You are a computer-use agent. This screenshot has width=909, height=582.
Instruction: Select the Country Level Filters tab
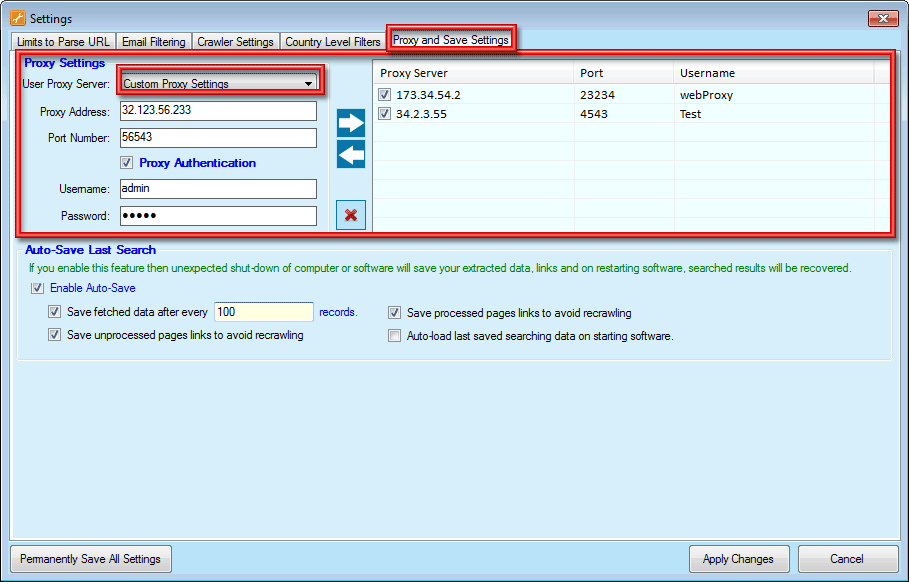tap(332, 42)
